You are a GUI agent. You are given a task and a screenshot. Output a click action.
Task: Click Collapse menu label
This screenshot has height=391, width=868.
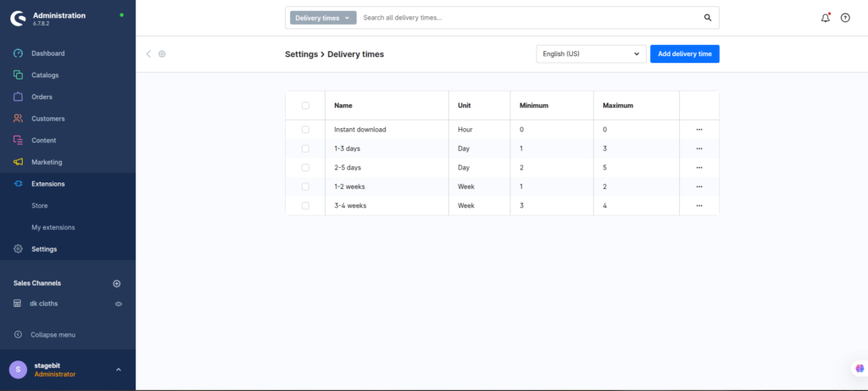(53, 334)
